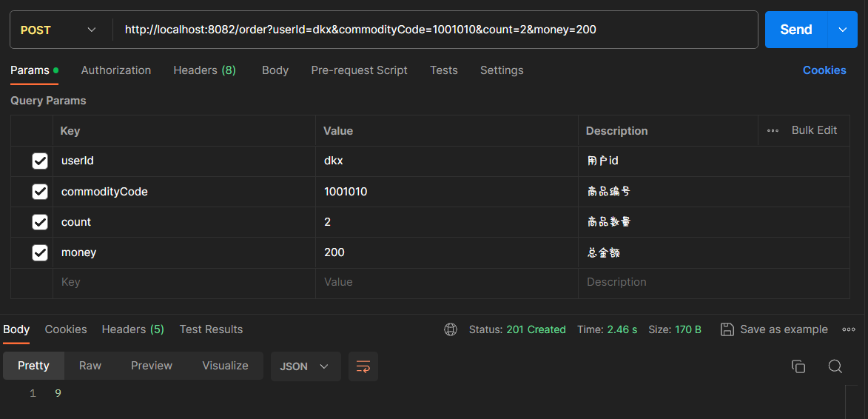Click the 用户id description cell

[x=714, y=161]
